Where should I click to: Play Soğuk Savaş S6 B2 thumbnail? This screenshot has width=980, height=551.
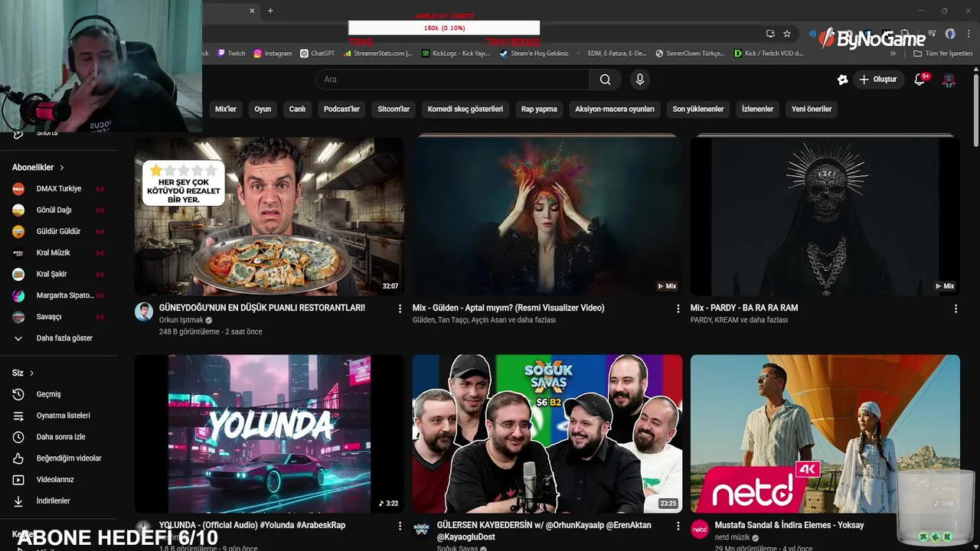[547, 433]
